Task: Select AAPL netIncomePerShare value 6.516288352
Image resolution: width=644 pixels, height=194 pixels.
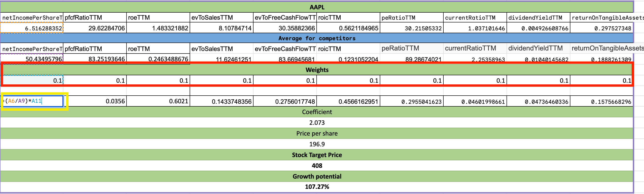Action: (32, 28)
